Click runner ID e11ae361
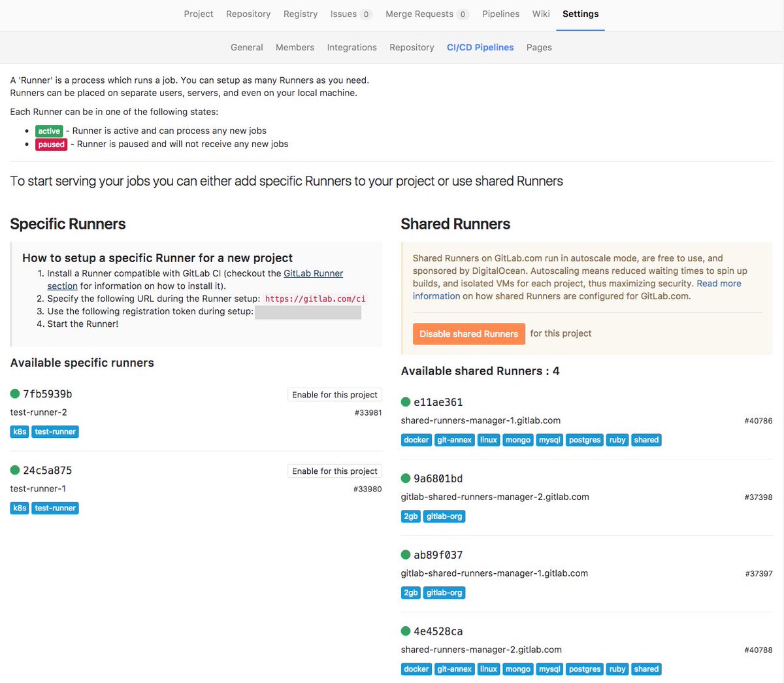784x683 pixels. pyautogui.click(x=438, y=403)
